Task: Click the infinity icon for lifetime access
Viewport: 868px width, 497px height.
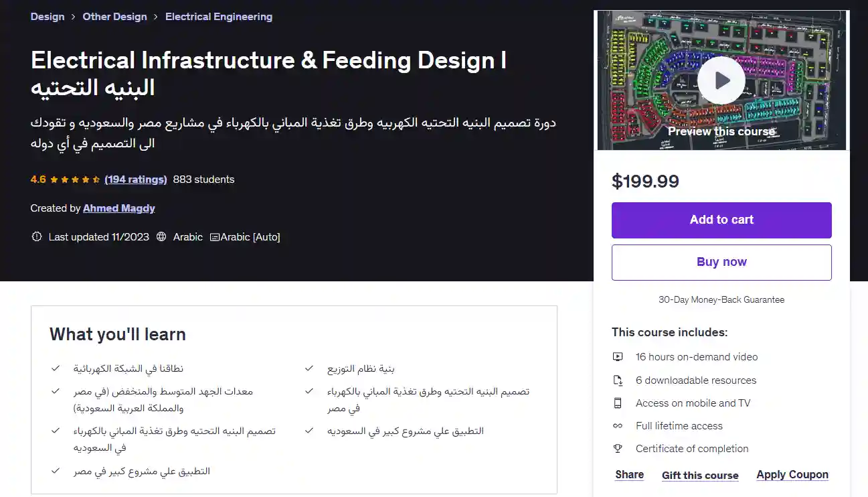Action: pos(618,425)
